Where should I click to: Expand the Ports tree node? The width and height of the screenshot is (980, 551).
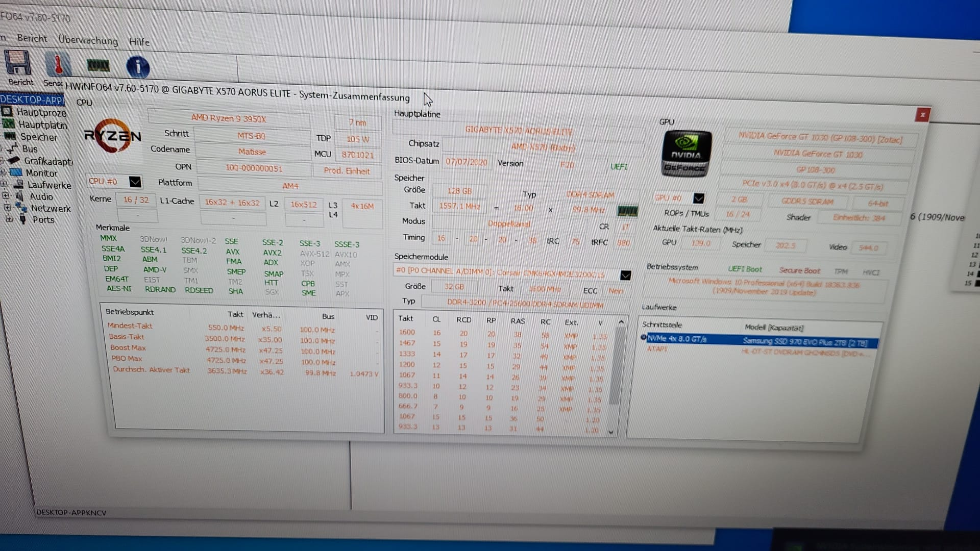[x=9, y=219]
